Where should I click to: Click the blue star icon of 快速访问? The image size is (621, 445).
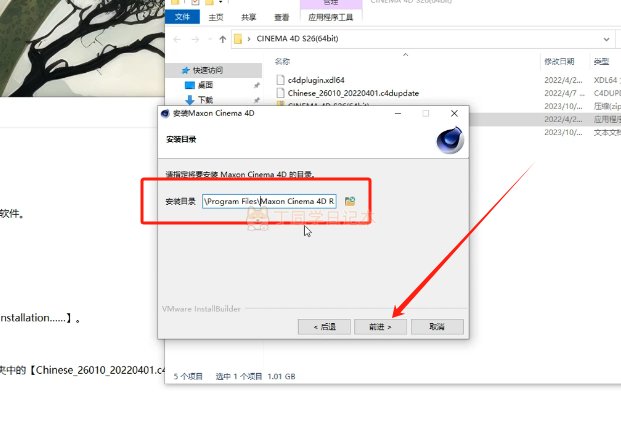pos(185,70)
